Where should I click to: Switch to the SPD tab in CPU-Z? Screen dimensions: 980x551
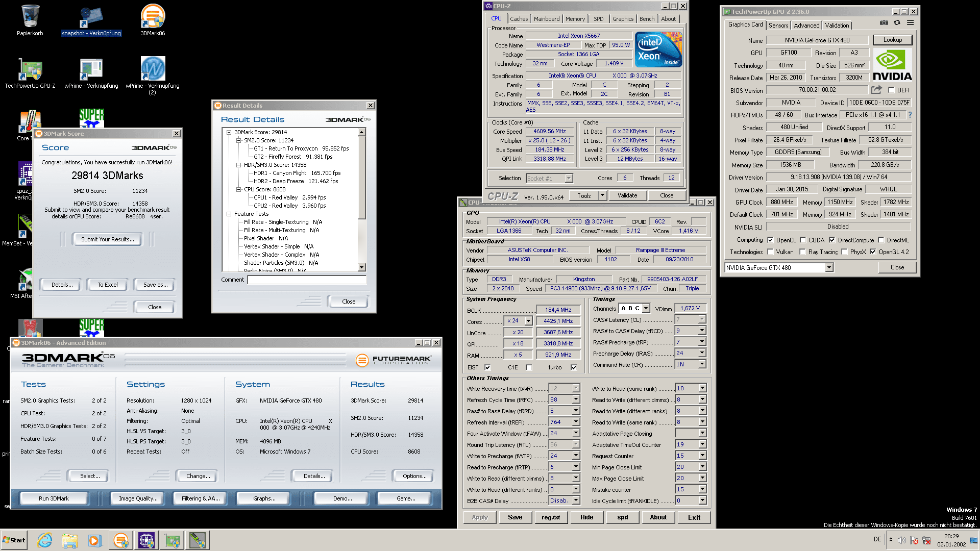(599, 19)
